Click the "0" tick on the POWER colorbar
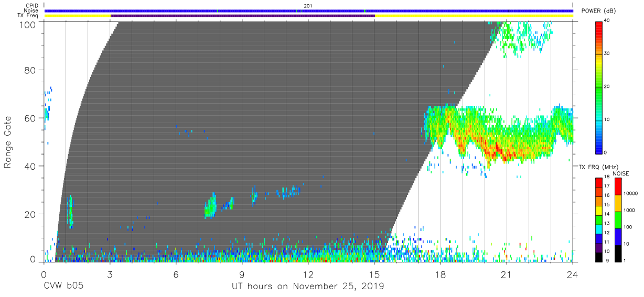The width and height of the screenshot is (644, 297). coord(606,152)
